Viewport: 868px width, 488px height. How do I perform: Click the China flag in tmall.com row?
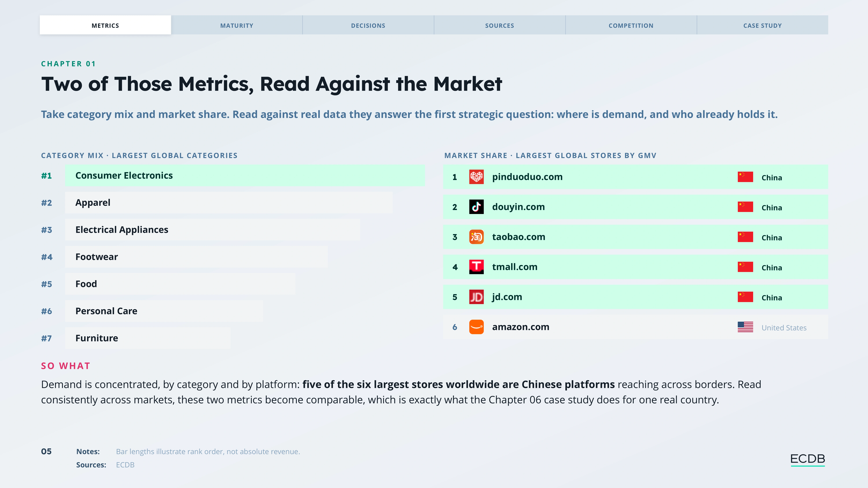coord(745,267)
